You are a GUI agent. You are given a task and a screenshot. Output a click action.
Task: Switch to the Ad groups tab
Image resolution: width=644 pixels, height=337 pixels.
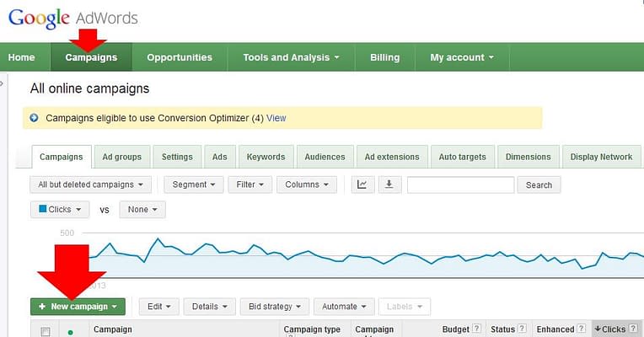click(x=122, y=157)
